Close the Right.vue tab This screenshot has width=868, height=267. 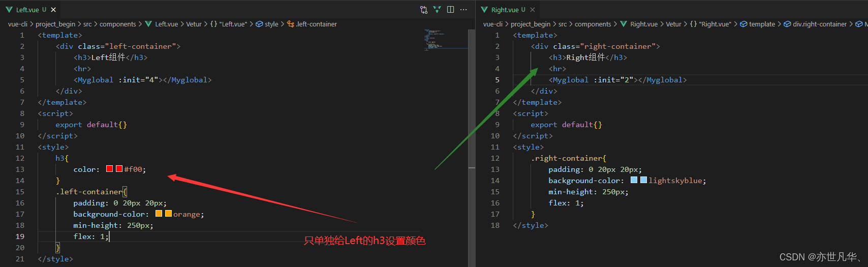(533, 10)
